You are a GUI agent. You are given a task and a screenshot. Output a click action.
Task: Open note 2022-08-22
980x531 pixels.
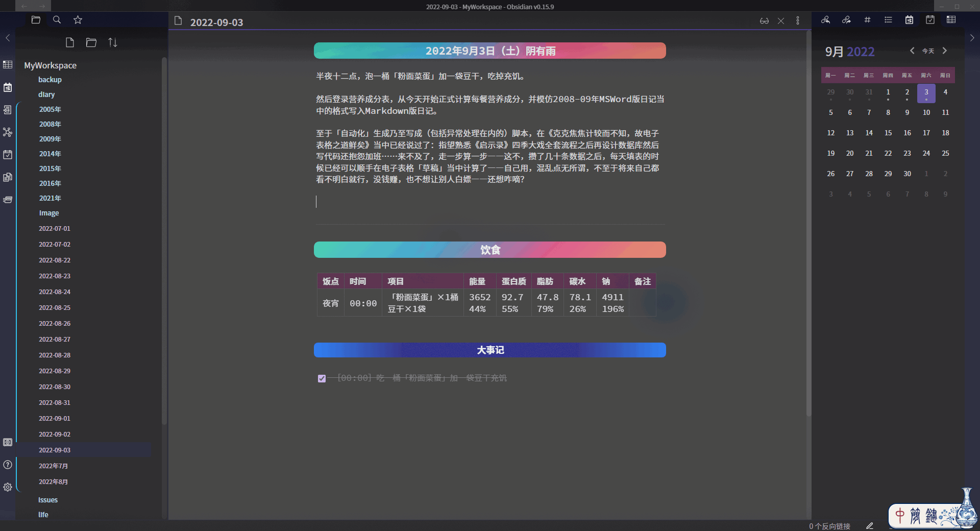tap(55, 260)
